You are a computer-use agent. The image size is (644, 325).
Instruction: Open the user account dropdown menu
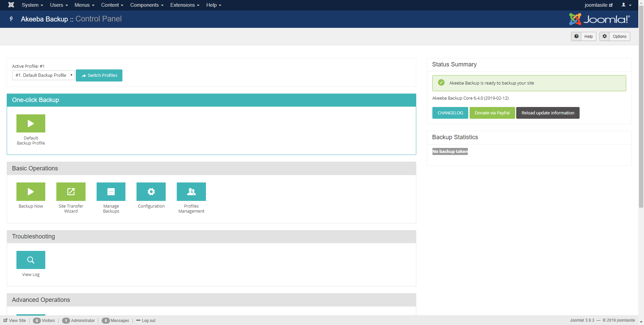coord(626,5)
